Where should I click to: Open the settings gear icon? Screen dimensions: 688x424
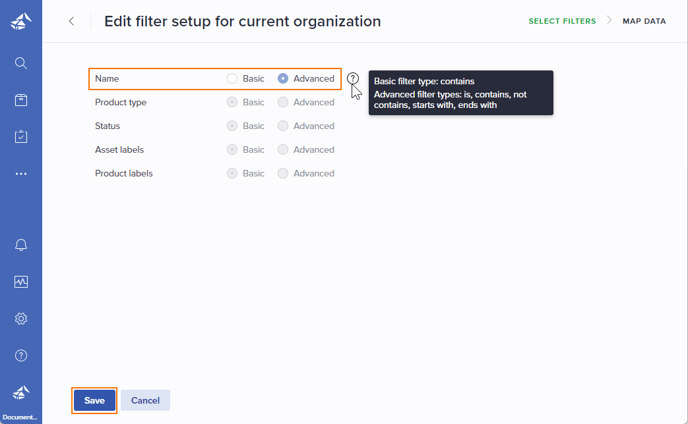point(21,319)
